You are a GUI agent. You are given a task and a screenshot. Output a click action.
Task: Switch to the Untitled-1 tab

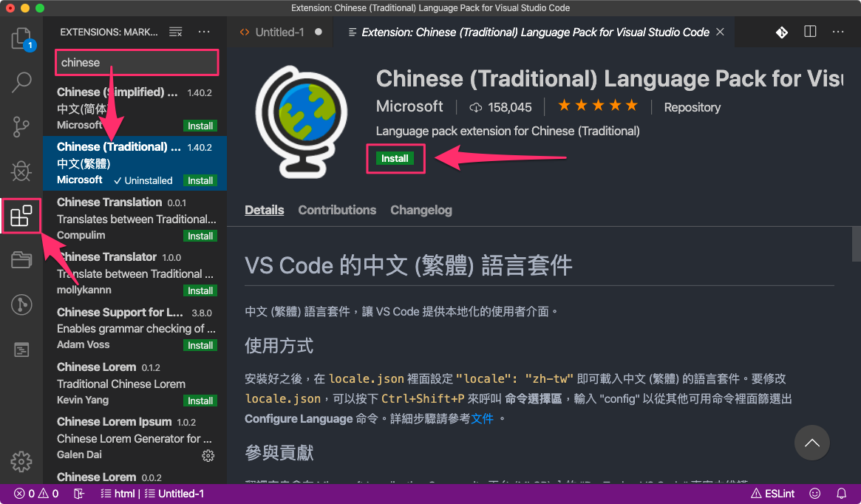coord(280,32)
